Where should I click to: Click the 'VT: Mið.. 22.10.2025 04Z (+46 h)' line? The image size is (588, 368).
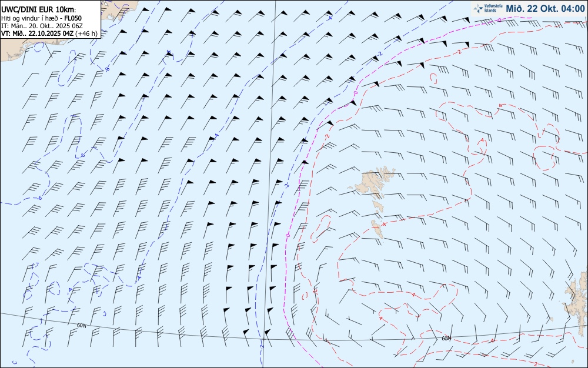(49, 34)
